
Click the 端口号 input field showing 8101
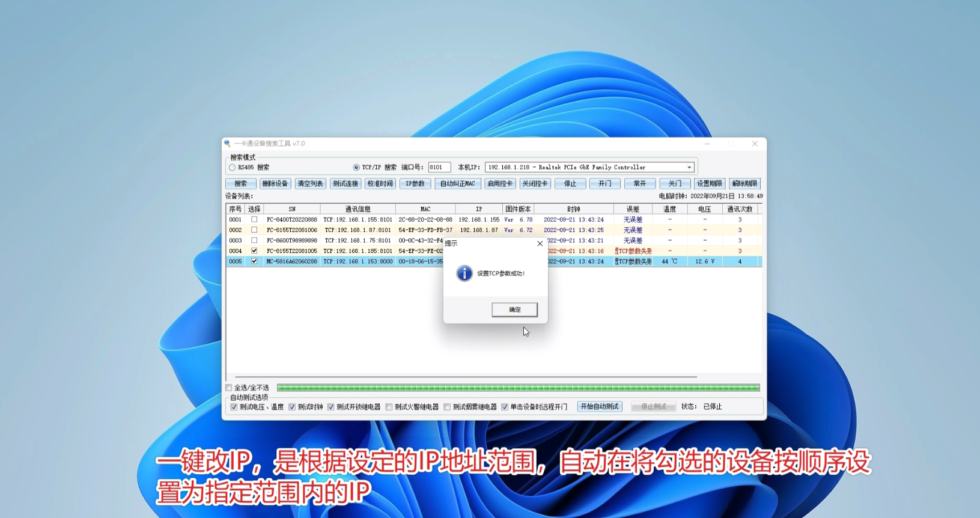pos(439,168)
